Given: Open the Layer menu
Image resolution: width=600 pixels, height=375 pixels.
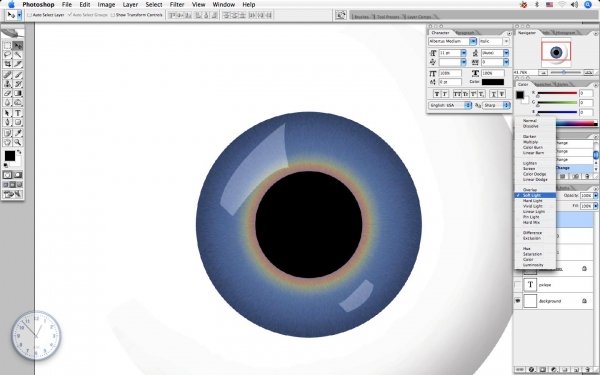Looking at the screenshot, I should click(130, 5).
